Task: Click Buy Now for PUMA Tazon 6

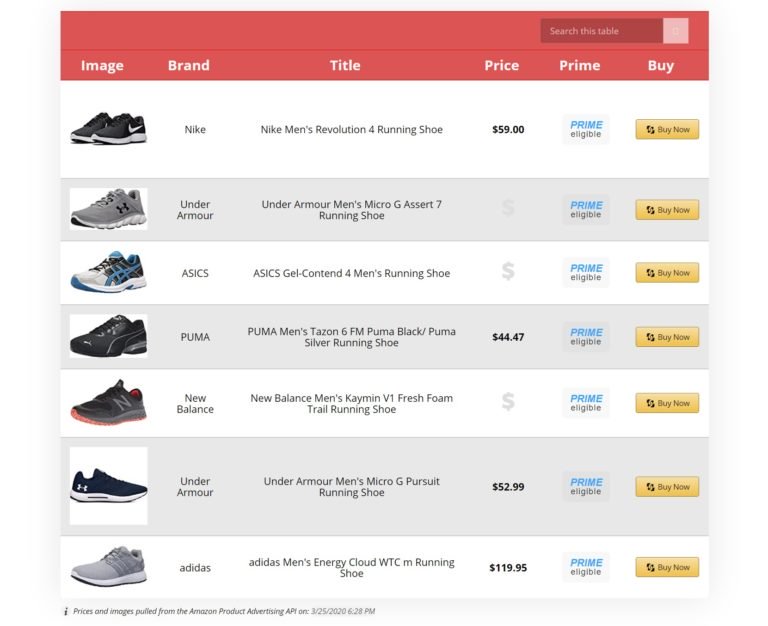Action: pos(667,337)
